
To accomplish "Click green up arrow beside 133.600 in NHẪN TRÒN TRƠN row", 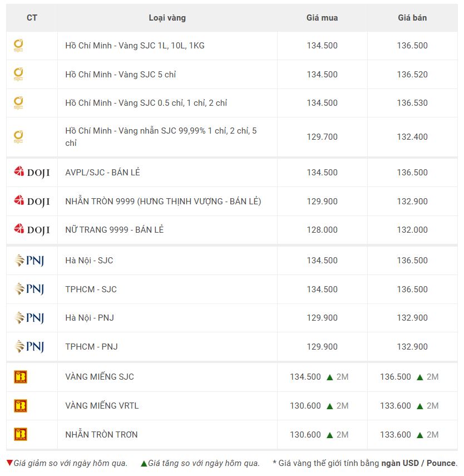I will coord(419,435).
